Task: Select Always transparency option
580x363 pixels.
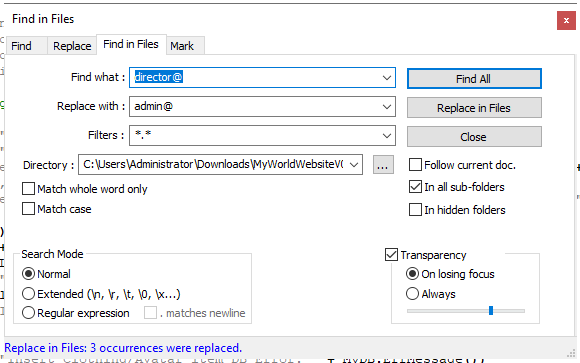Action: click(412, 294)
